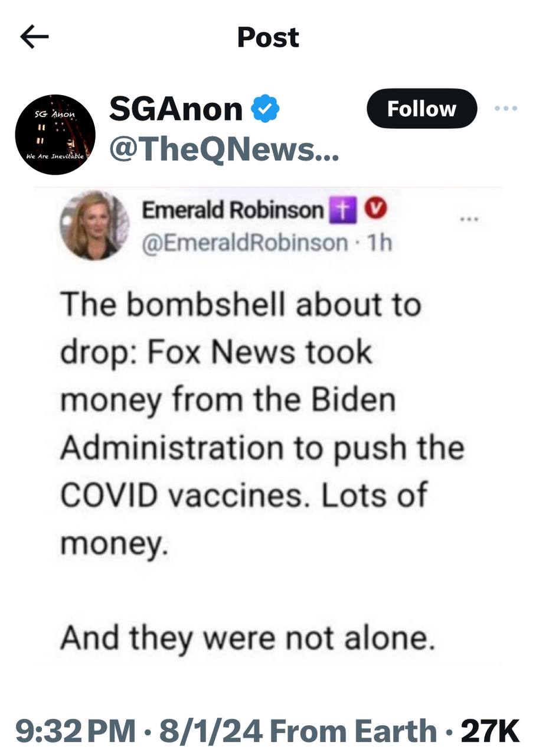Click the 9:32 PM post time
Screen dimensions: 536x756
pyautogui.click(x=74, y=730)
